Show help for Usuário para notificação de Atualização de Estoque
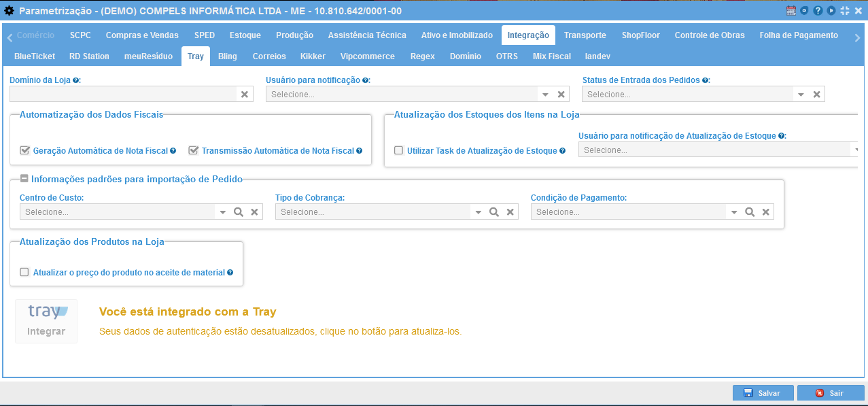Screen dimensions: 868x406 [x=781, y=136]
